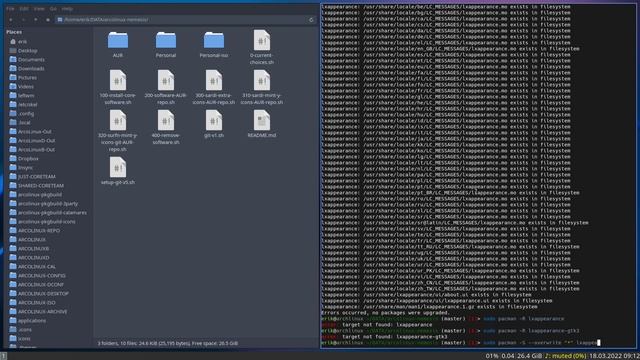Open the Personal-iso folder
The height and width of the screenshot is (360, 640).
213,44
